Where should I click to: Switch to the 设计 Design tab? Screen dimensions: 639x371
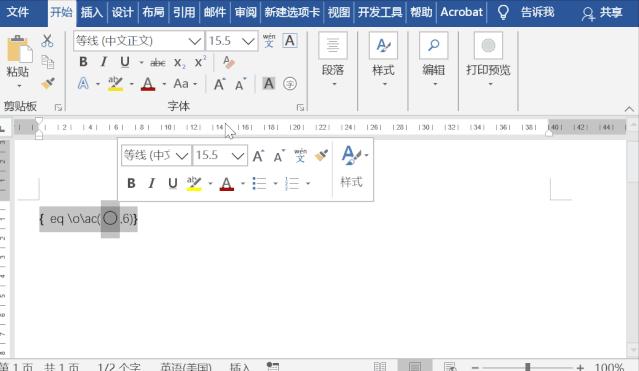pos(122,12)
